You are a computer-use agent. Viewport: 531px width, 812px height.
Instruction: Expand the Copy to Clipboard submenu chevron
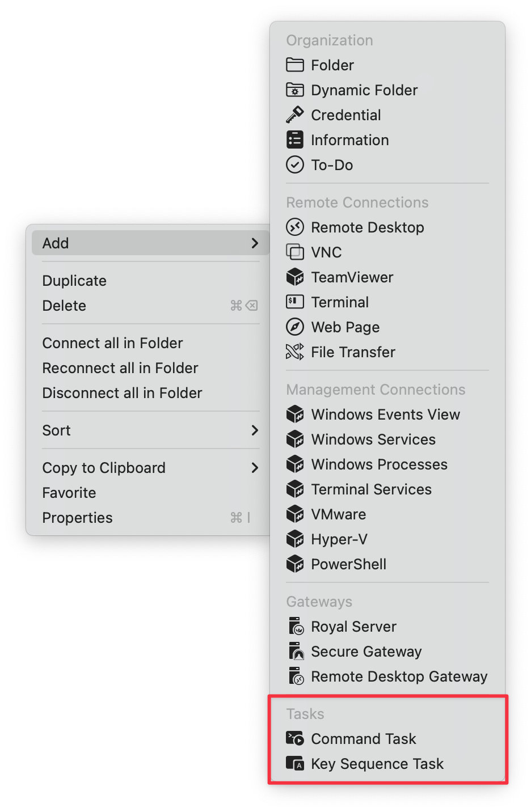pos(255,468)
